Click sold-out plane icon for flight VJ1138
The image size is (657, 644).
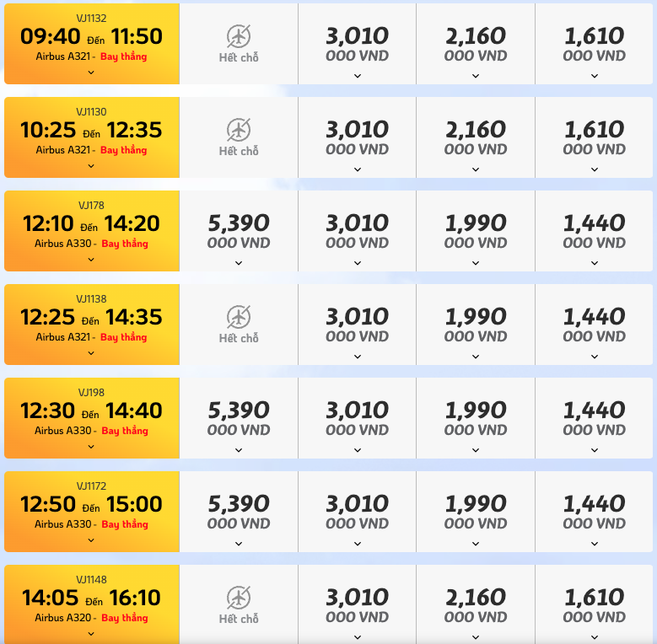(239, 317)
